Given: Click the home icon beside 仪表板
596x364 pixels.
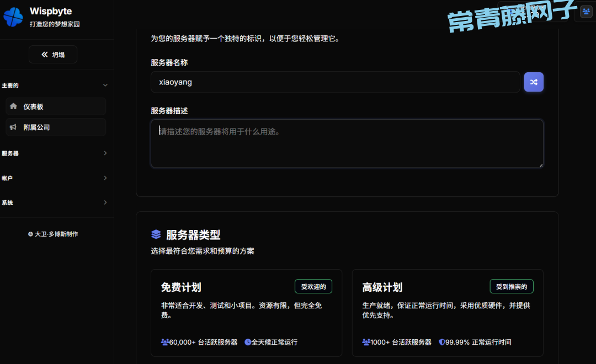Looking at the screenshot, I should [13, 106].
